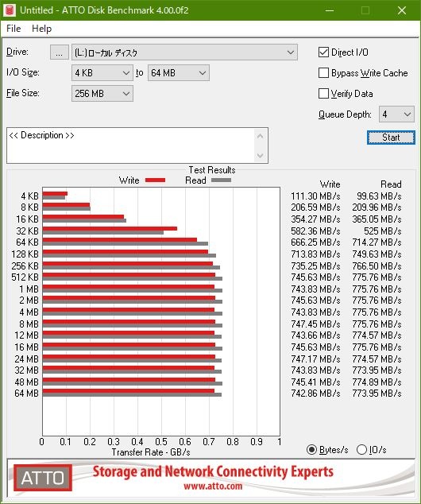
Task: Click the Description scroll down arrow
Action: tap(260, 156)
